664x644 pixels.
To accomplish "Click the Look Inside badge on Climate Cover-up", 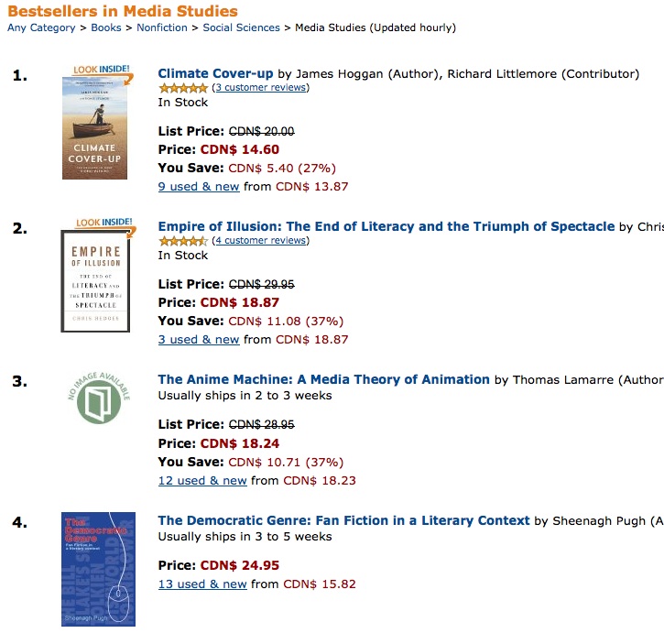I will tap(102, 70).
